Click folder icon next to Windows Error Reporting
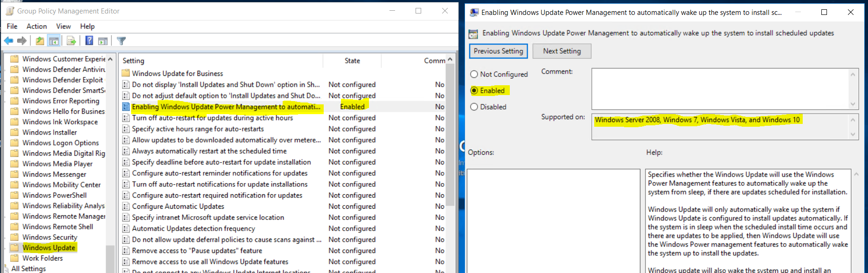 (x=14, y=101)
